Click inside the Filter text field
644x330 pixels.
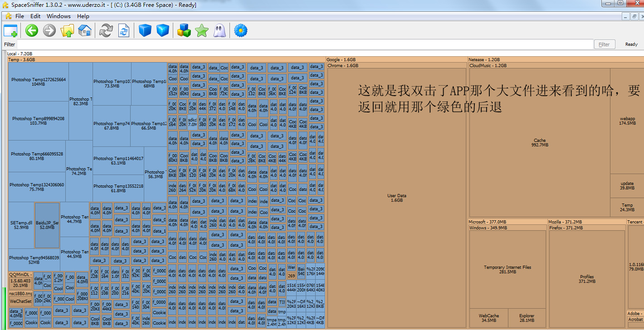[x=305, y=44]
